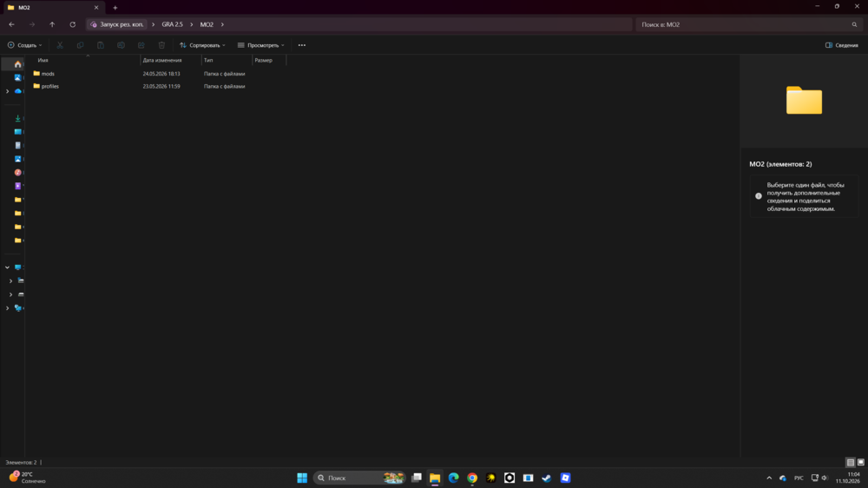Screen dimensions: 868x488
Task: Click the Share icon in toolbar
Action: (x=141, y=45)
